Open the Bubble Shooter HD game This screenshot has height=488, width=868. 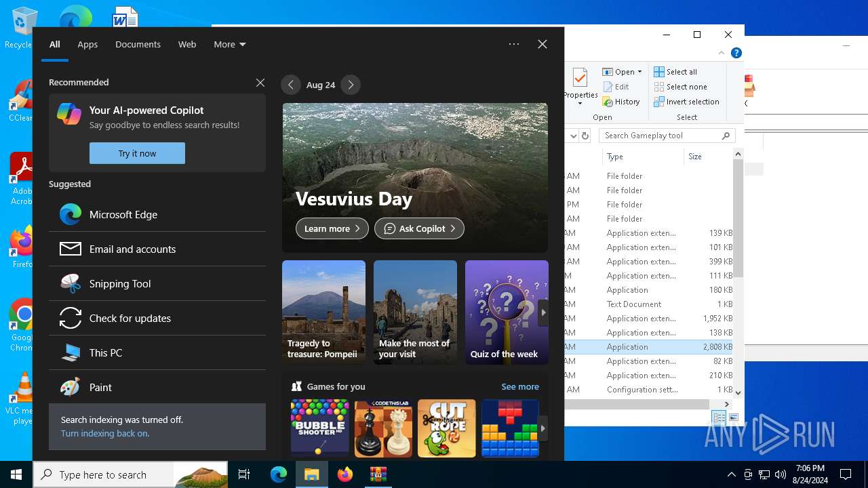(319, 428)
